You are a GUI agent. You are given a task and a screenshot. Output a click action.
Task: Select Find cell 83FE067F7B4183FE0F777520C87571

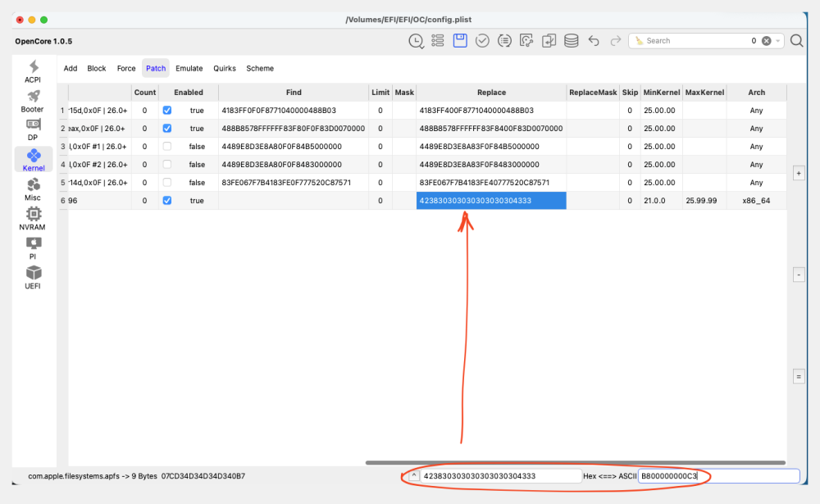click(294, 183)
